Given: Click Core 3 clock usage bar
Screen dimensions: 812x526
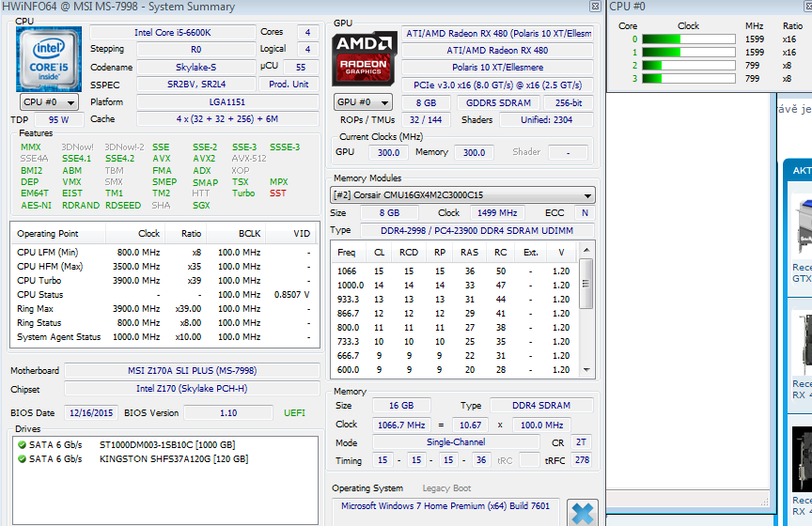Looking at the screenshot, I should [x=689, y=78].
